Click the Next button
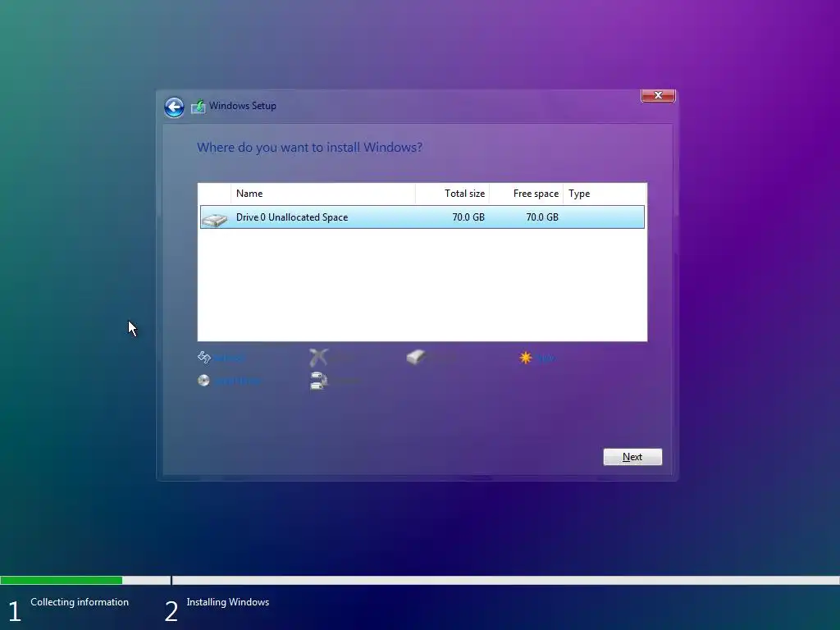The width and height of the screenshot is (840, 630). point(632,457)
